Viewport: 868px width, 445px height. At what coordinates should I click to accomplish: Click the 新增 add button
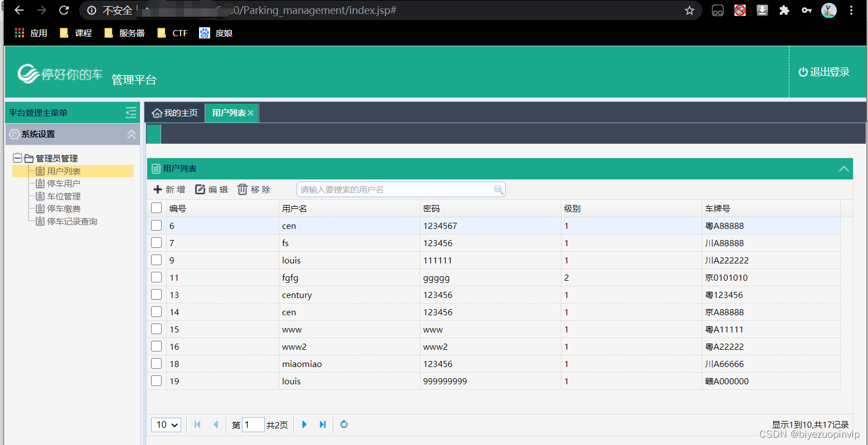point(169,189)
